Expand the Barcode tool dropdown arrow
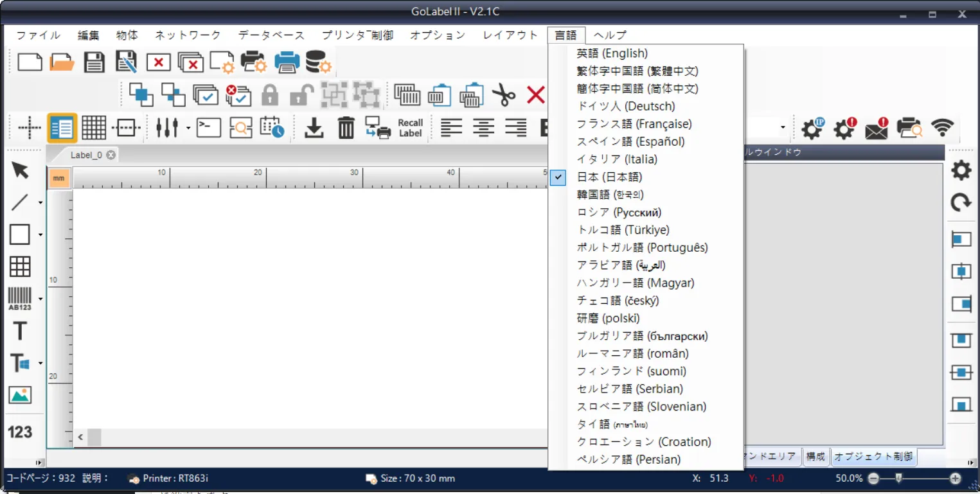Screen dimensions: 980x494 [x=40, y=299]
